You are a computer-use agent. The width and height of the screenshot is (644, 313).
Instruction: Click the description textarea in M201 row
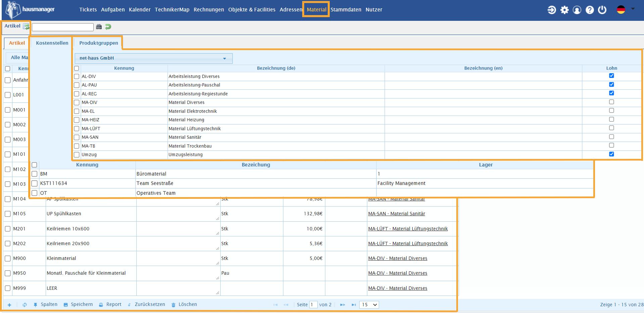[x=178, y=229]
